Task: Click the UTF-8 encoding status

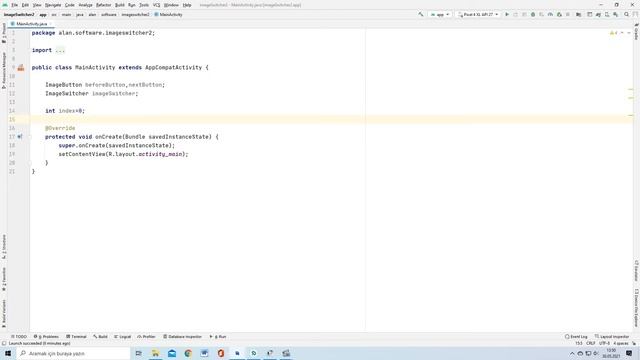Action: point(604,344)
